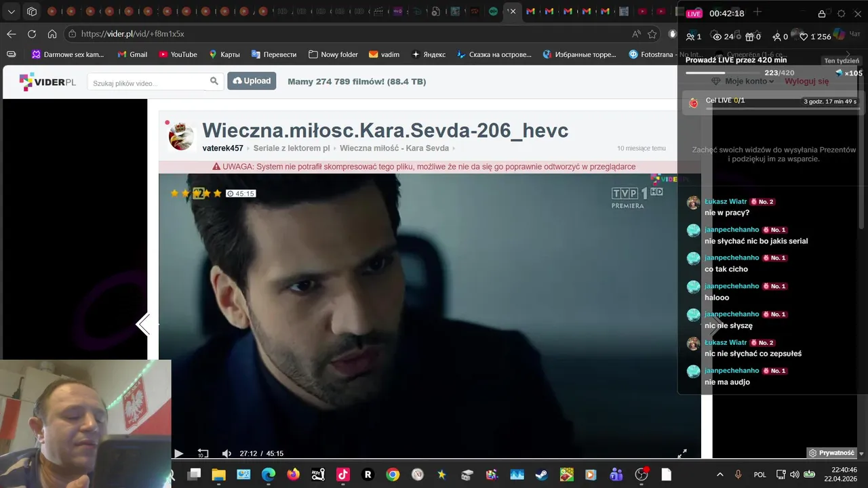Open Firefox from taskbar
Screen dimensions: 868x488
coord(293,474)
